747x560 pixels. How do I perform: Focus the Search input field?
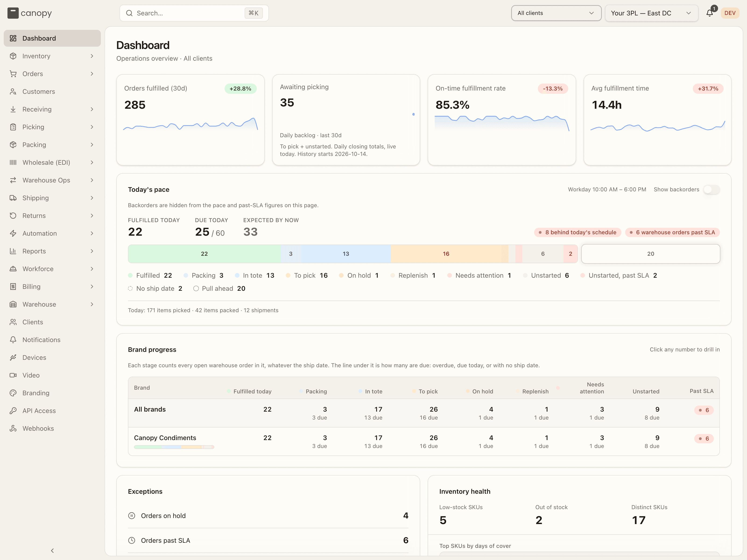pos(194,13)
